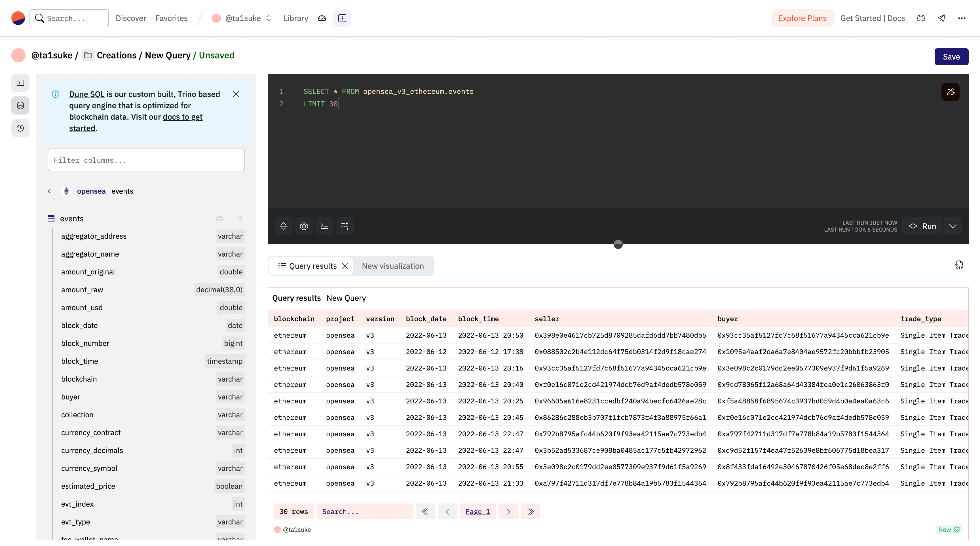
Task: Click the expand editor height icon
Action: (284, 226)
